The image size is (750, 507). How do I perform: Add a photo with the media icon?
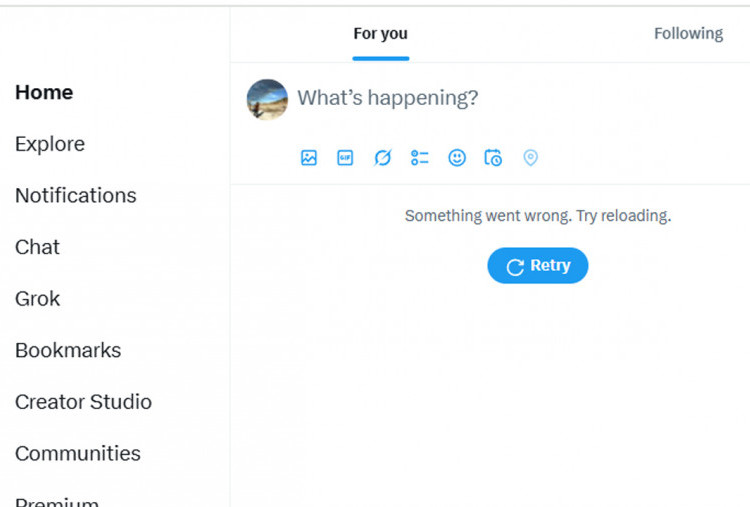tap(309, 158)
